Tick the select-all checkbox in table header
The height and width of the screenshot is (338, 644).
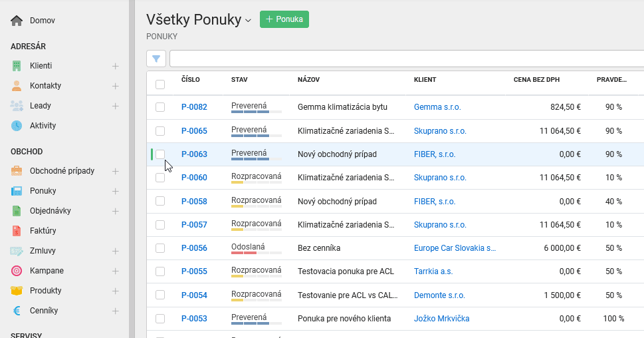[x=160, y=84]
